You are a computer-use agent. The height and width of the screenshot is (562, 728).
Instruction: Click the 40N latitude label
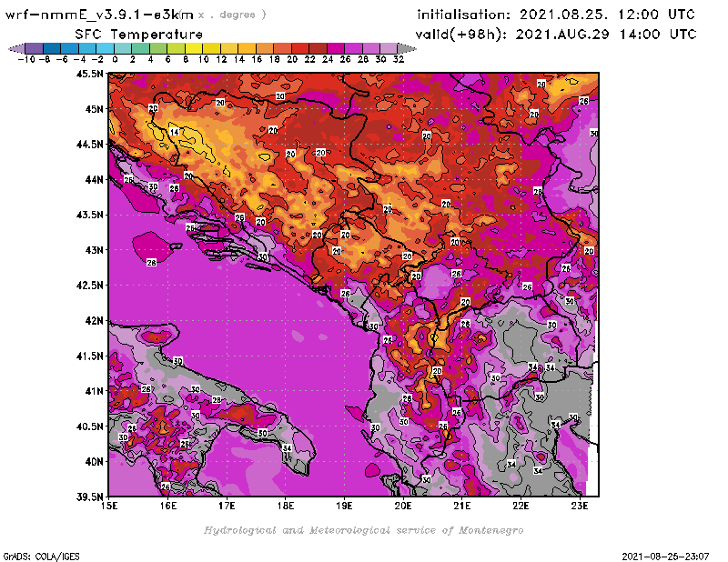tap(94, 461)
